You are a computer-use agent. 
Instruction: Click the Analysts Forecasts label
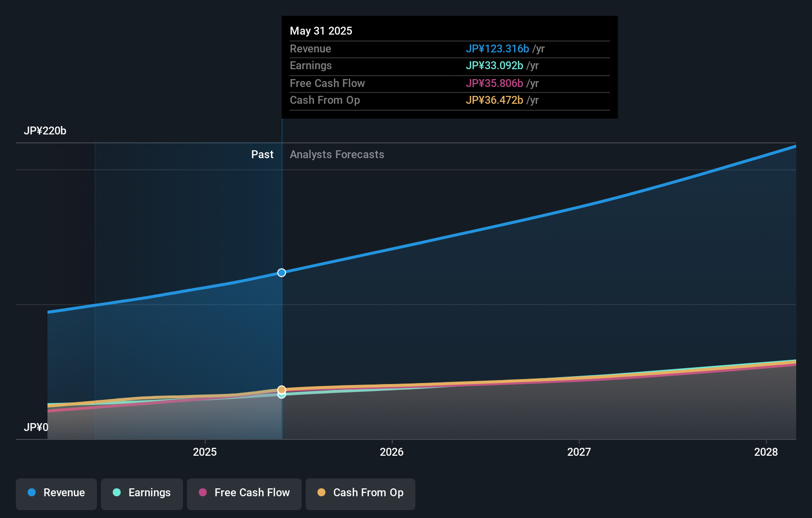337,154
